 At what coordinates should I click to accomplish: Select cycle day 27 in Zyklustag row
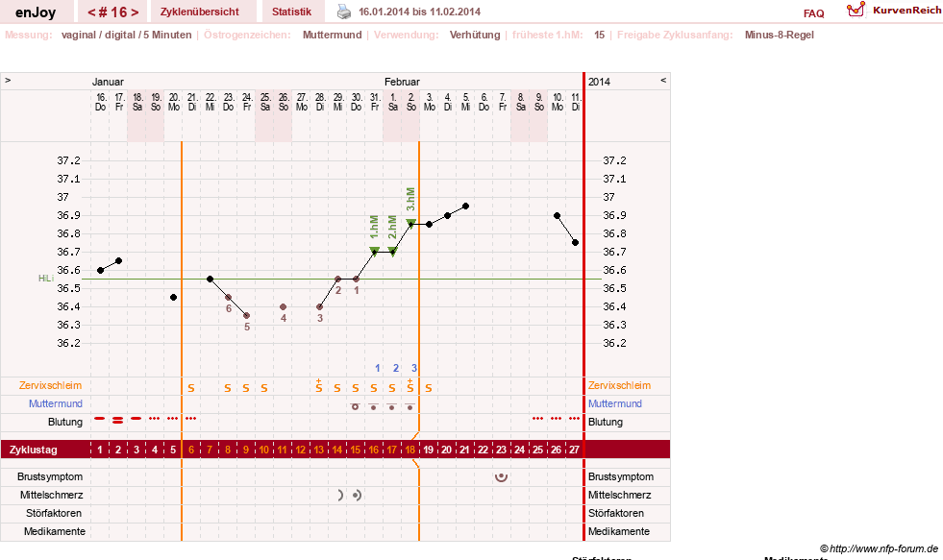(x=574, y=450)
